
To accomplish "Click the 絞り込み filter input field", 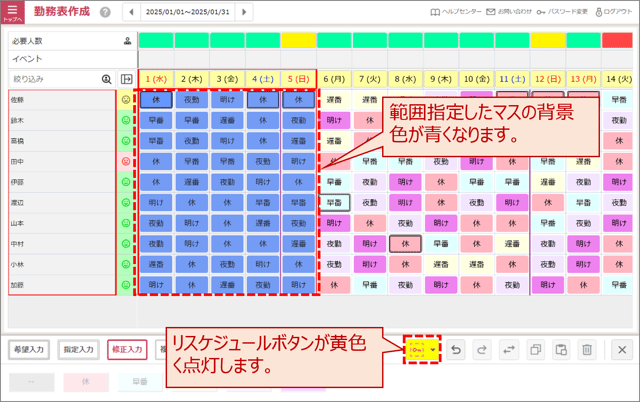I will [52, 78].
